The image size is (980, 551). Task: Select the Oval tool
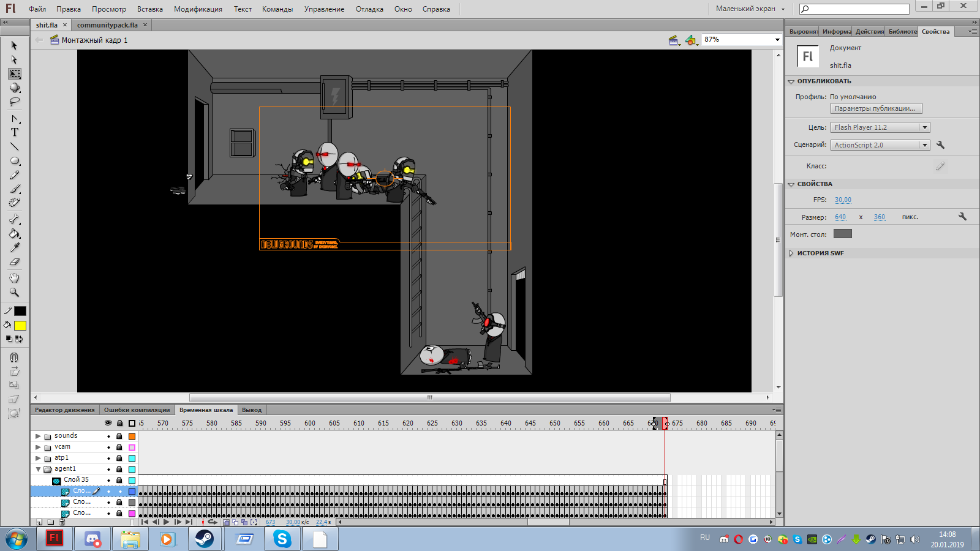[14, 161]
